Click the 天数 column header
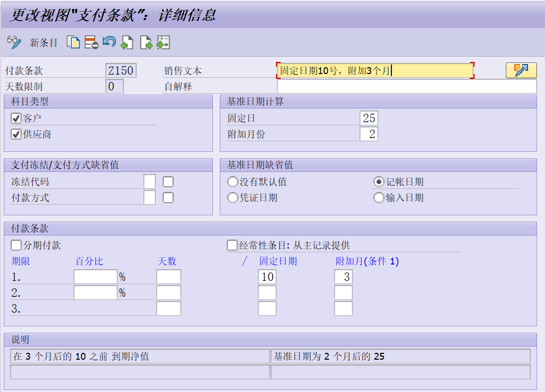Viewport: 545px width, 392px height. pos(167,261)
